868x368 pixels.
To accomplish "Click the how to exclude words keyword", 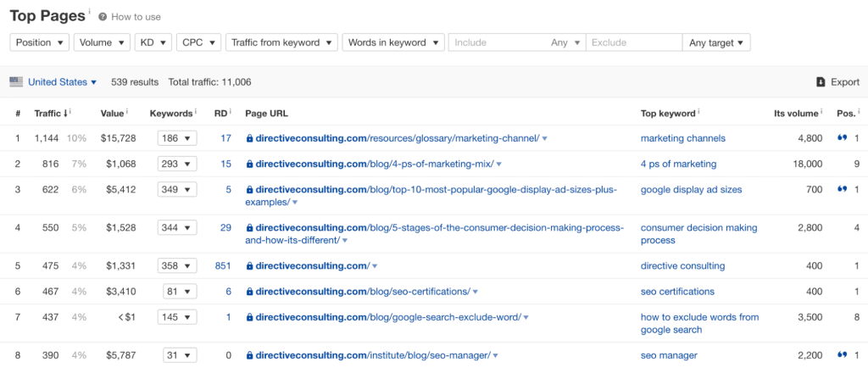I will [x=699, y=323].
